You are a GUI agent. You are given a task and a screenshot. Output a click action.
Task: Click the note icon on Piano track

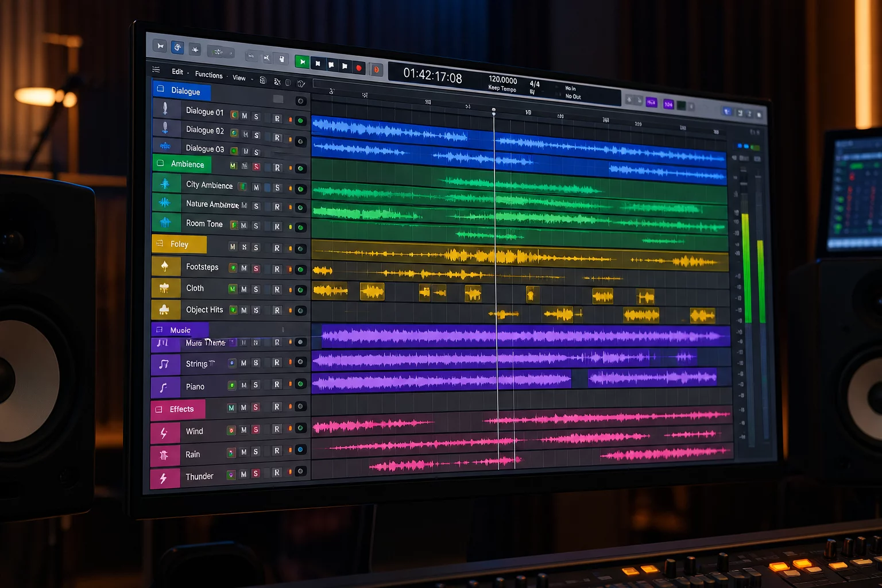(163, 388)
